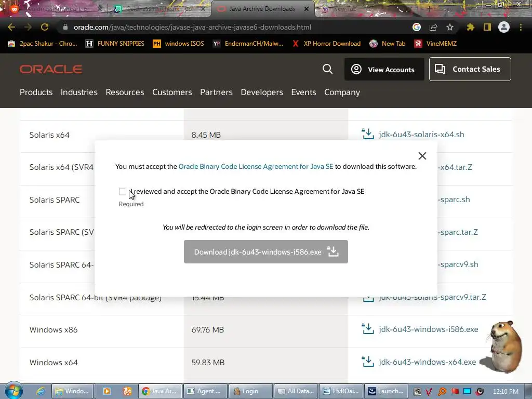The width and height of the screenshot is (532, 399).
Task: Open the VineMEMZ bookmark
Action: click(x=436, y=44)
